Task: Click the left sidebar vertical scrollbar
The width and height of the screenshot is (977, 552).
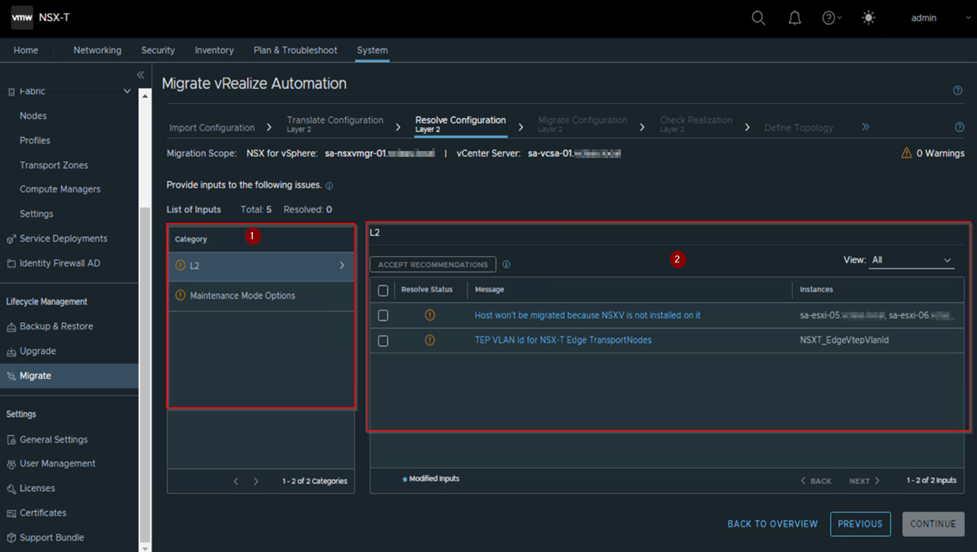Action: pos(146,370)
